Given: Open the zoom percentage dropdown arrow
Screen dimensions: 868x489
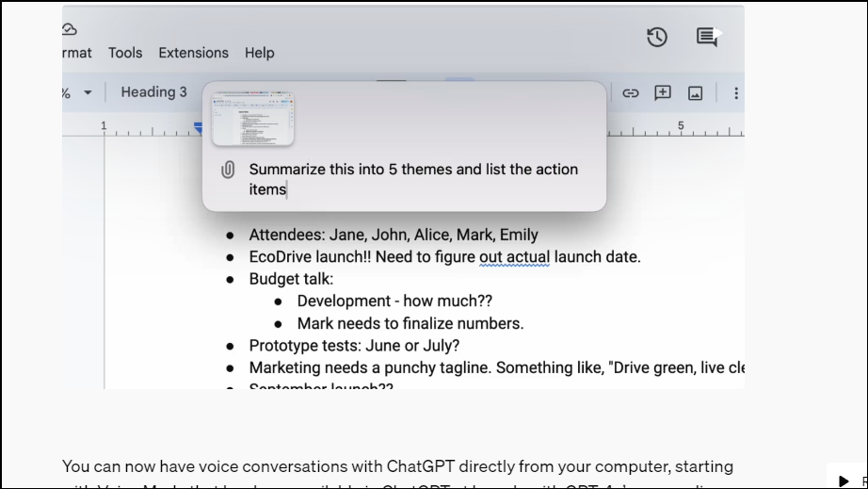Looking at the screenshot, I should [88, 92].
